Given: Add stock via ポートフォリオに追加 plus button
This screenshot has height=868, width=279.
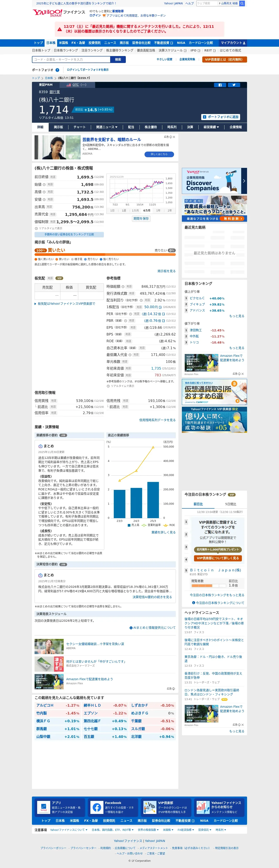Looking at the screenshot, I should (221, 117).
